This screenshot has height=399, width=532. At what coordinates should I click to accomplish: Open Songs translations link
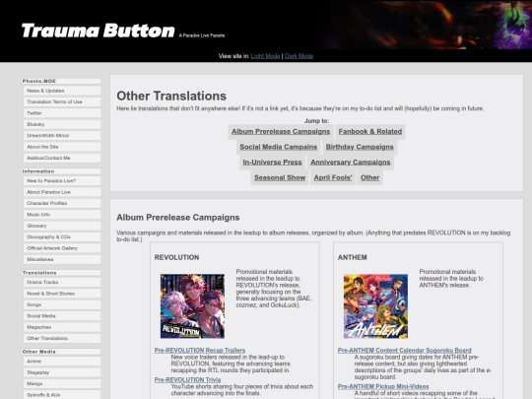(62, 304)
